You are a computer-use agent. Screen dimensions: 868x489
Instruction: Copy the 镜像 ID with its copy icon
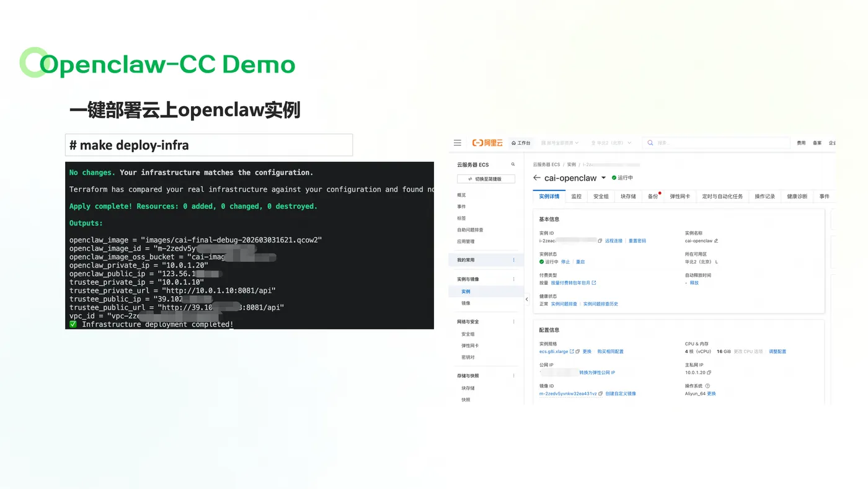coord(601,393)
